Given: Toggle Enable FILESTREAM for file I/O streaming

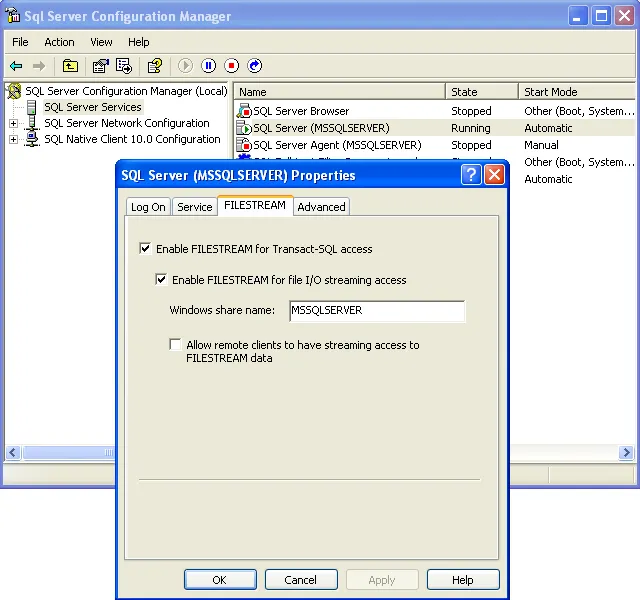Looking at the screenshot, I should tap(161, 280).
